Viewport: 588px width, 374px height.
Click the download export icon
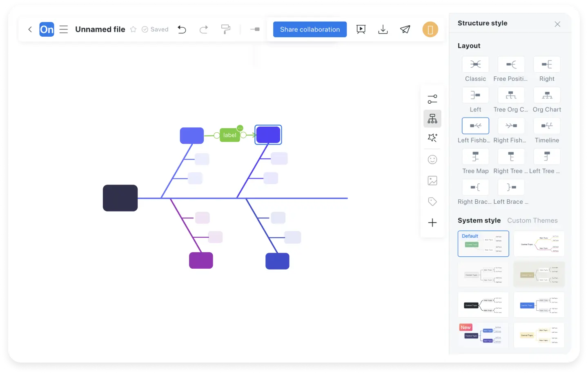(x=383, y=29)
